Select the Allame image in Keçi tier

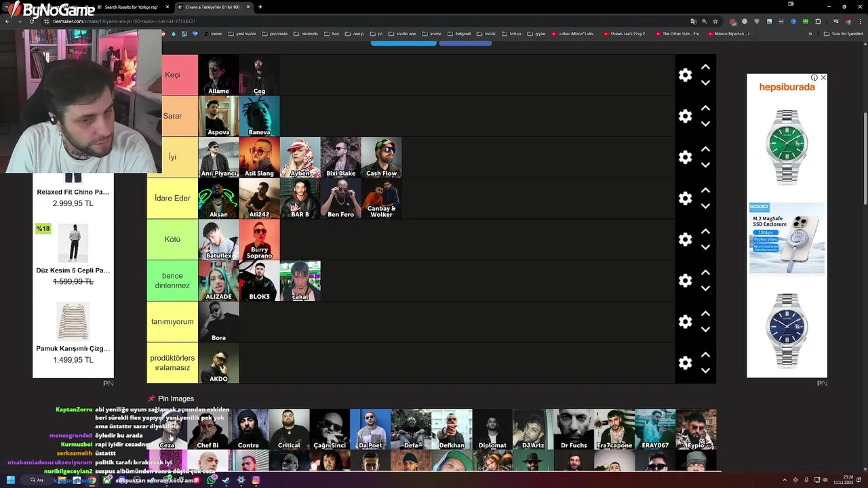click(218, 75)
